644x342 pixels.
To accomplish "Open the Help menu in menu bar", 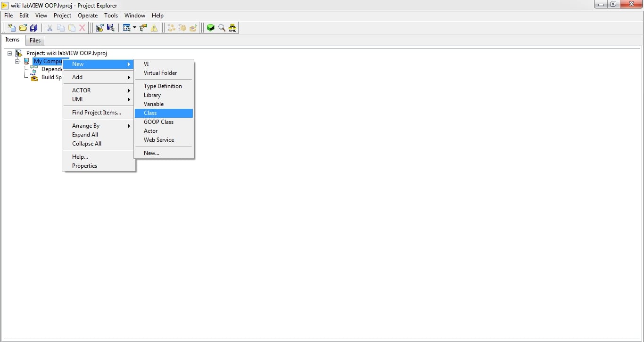I will (x=157, y=16).
